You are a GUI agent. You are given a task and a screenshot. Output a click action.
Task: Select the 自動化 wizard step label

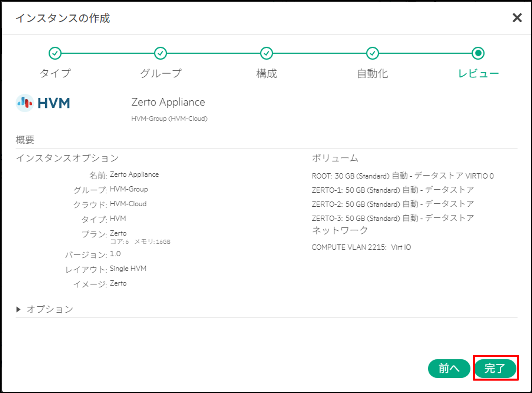click(x=373, y=73)
